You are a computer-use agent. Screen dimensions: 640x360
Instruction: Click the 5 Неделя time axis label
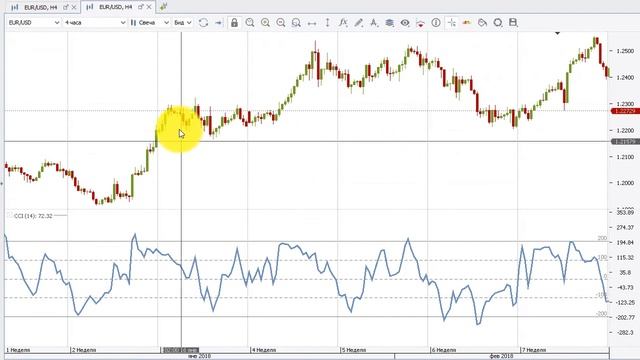click(354, 350)
